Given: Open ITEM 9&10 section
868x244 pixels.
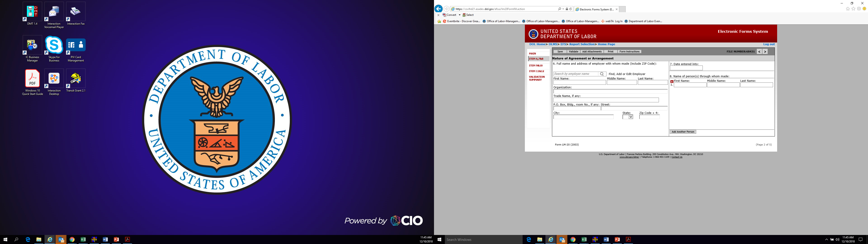Looking at the screenshot, I should [536, 65].
